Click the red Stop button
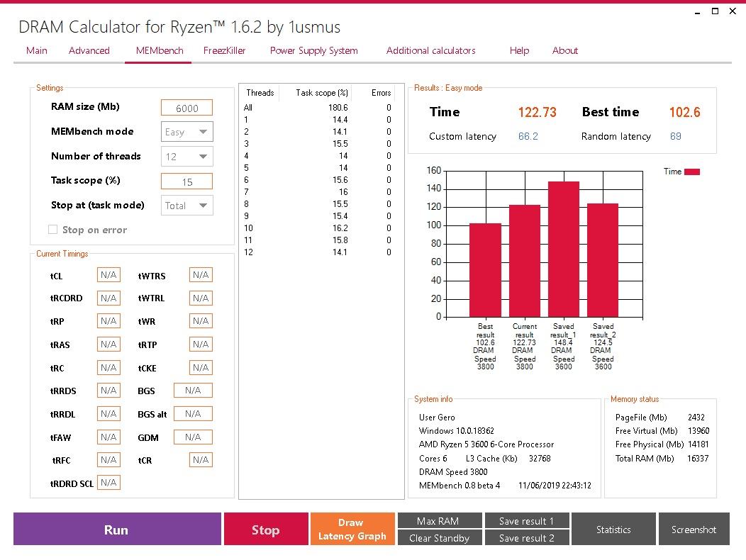746x560 pixels. pyautogui.click(x=266, y=529)
